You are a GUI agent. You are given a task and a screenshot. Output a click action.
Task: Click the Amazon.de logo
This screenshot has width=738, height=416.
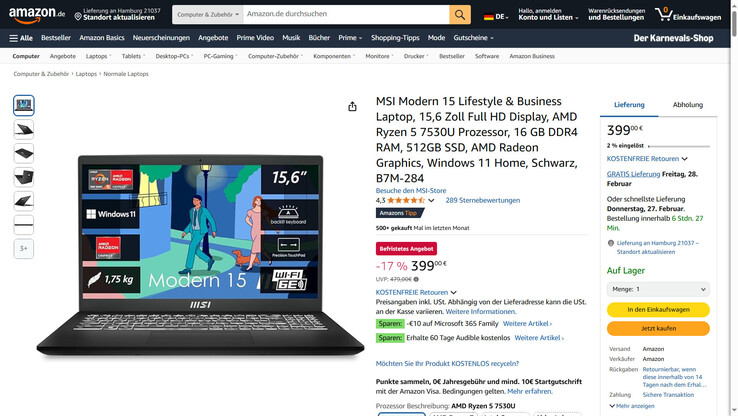tap(37, 15)
